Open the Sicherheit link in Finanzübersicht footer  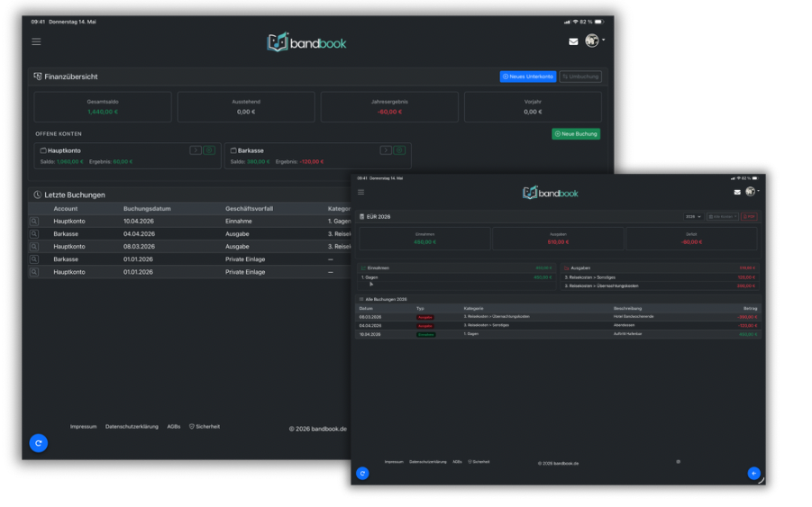click(x=205, y=427)
